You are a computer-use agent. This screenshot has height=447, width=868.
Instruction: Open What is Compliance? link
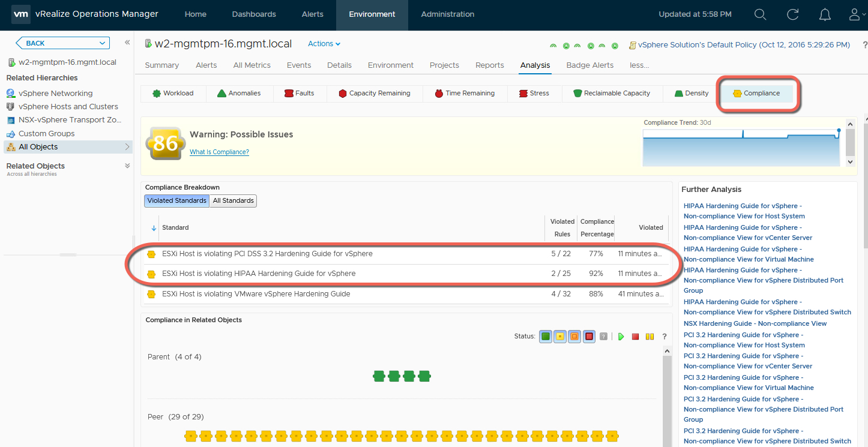pos(219,152)
